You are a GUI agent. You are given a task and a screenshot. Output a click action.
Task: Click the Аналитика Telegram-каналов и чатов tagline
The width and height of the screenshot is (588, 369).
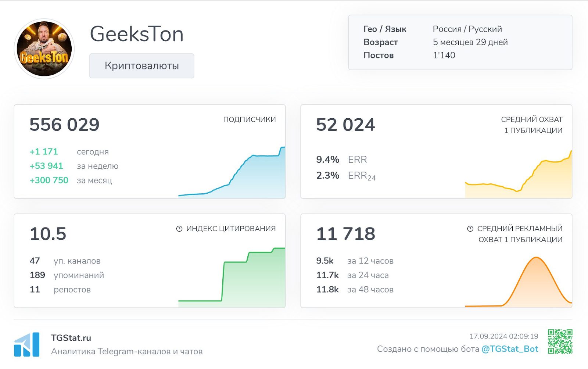(127, 352)
